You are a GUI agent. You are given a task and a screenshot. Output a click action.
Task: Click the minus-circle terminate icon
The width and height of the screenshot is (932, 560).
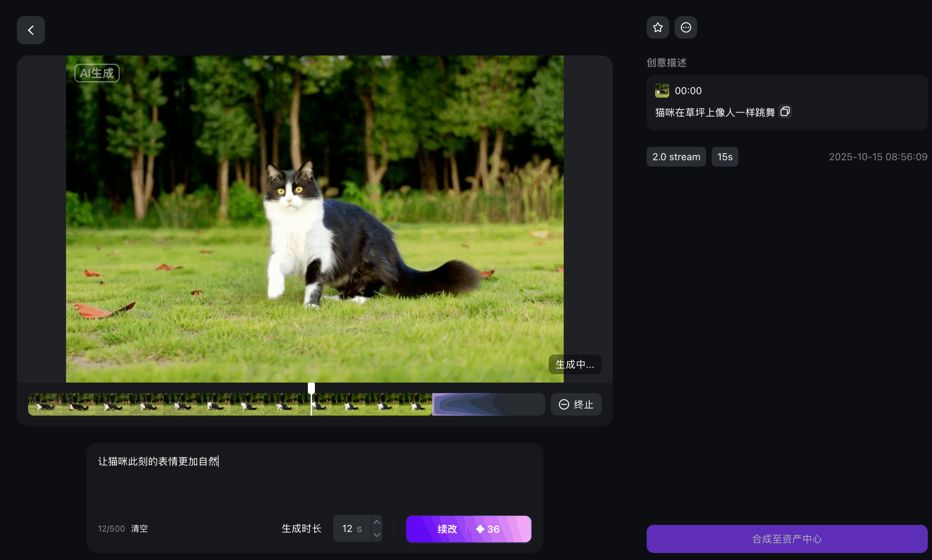click(563, 404)
